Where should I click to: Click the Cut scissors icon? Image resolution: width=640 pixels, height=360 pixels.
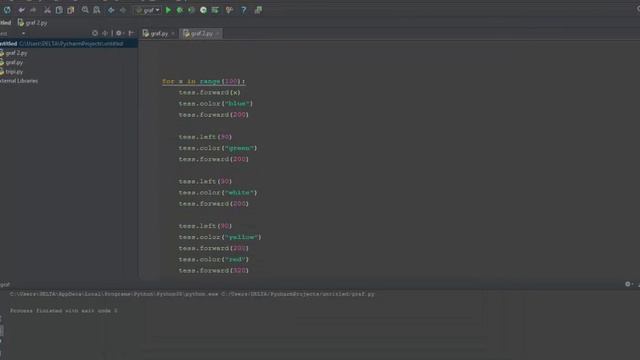click(47, 10)
